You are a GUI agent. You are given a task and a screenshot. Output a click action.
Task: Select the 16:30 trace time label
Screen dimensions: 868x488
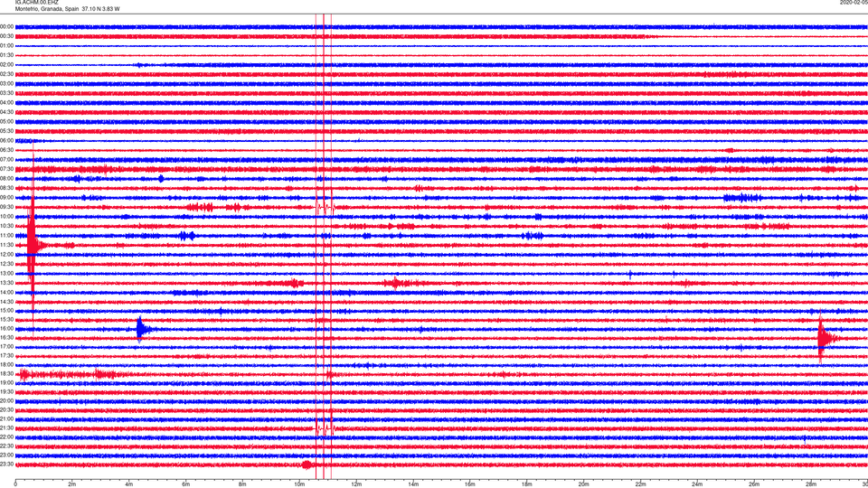pos(6,337)
